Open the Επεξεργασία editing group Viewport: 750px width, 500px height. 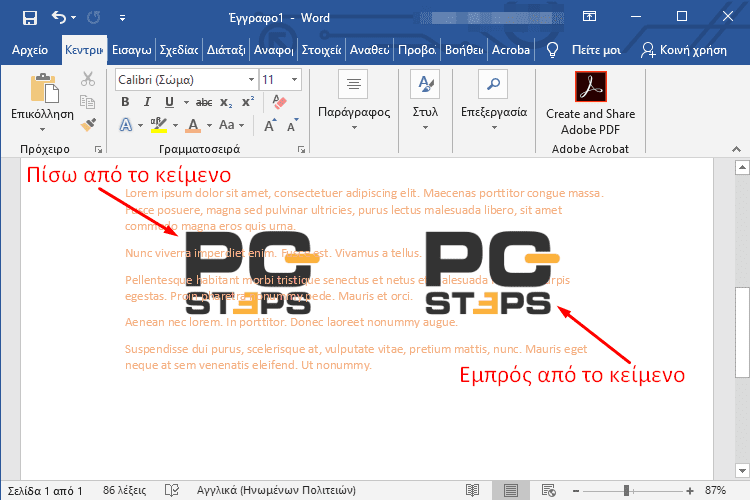point(494,100)
